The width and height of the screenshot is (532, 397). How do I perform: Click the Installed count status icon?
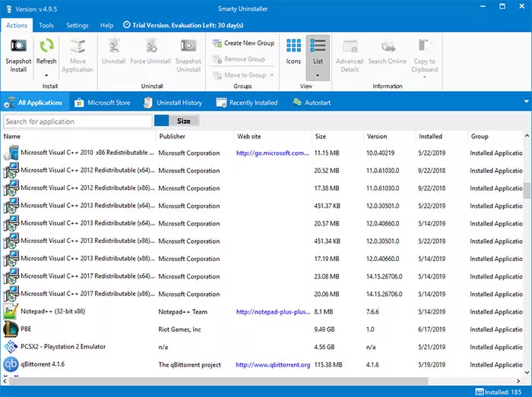(x=480, y=392)
